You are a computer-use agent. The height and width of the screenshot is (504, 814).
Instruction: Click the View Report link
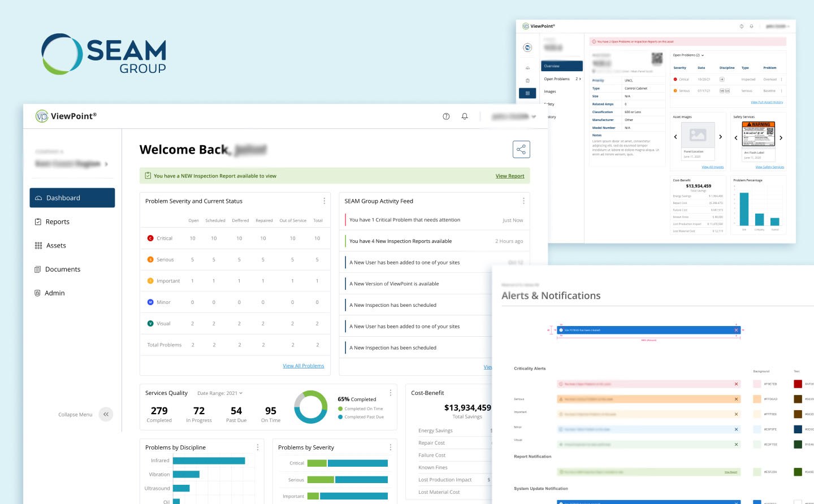pyautogui.click(x=509, y=176)
